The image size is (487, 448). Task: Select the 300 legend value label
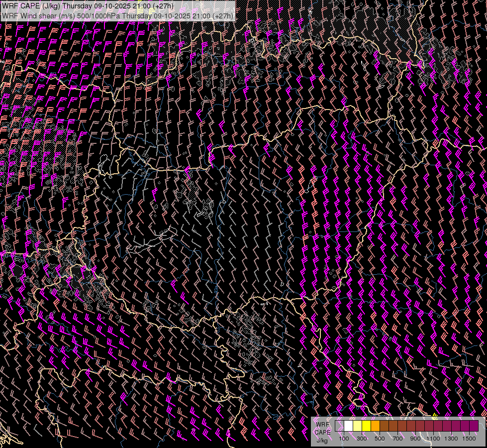pos(362,439)
